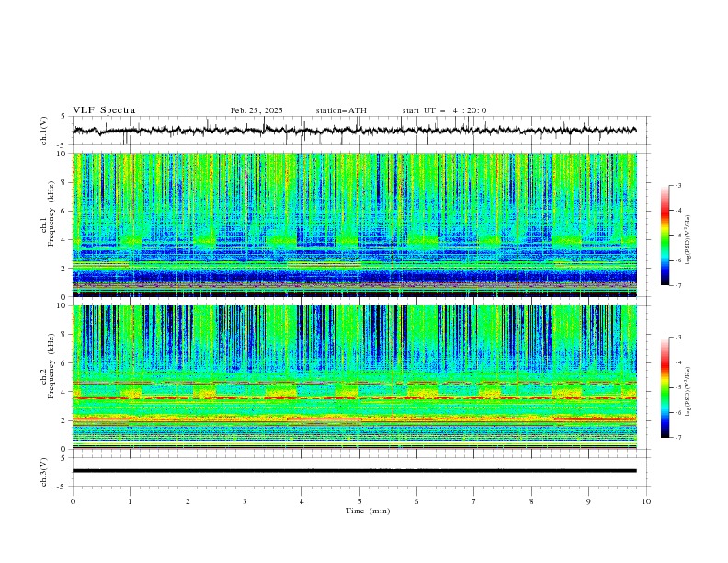Click inside the ch.1 spectrogram panel
The height and width of the screenshot is (563, 728).
point(355,224)
